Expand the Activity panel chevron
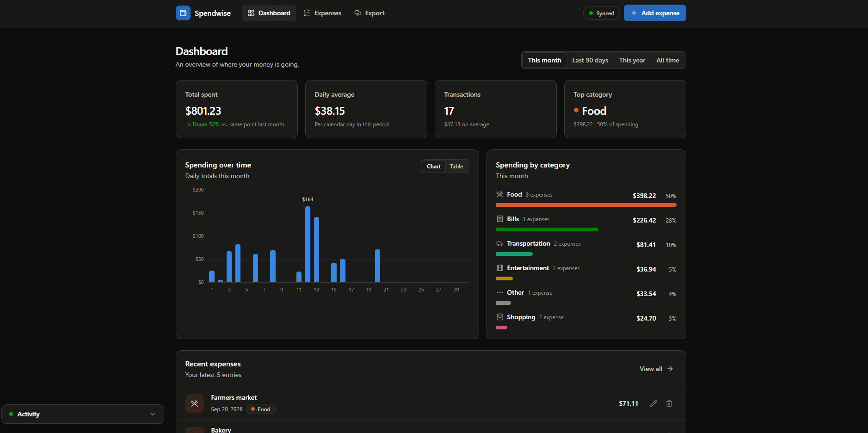868x433 pixels. (x=153, y=414)
